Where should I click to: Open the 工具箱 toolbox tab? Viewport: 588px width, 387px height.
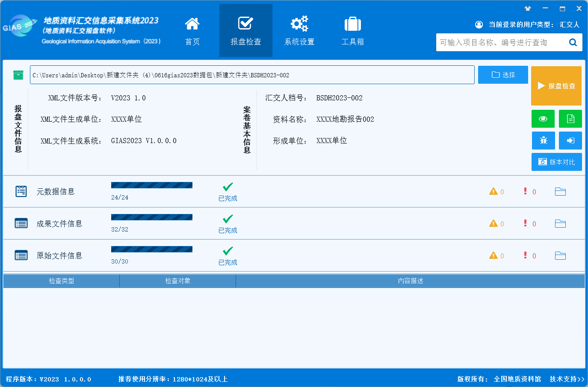[x=353, y=31]
